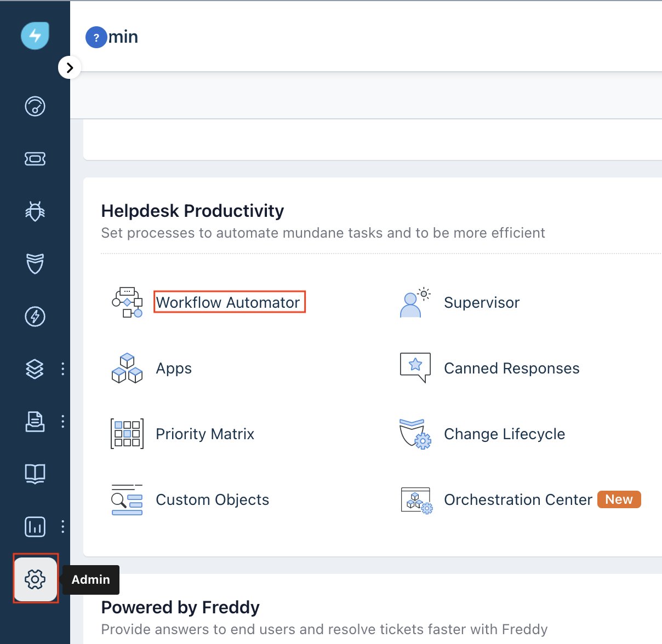Open the kebab menu beside Analytics
The width and height of the screenshot is (662, 644).
tap(62, 527)
